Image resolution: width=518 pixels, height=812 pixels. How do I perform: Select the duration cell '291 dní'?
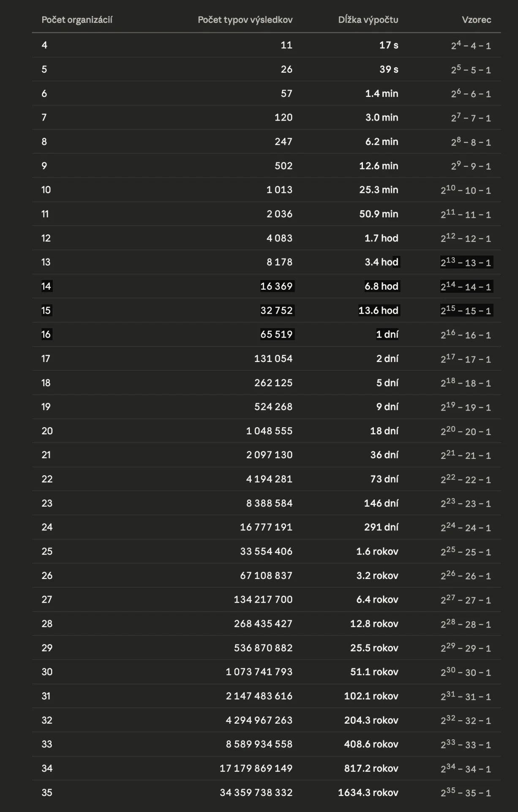(381, 527)
